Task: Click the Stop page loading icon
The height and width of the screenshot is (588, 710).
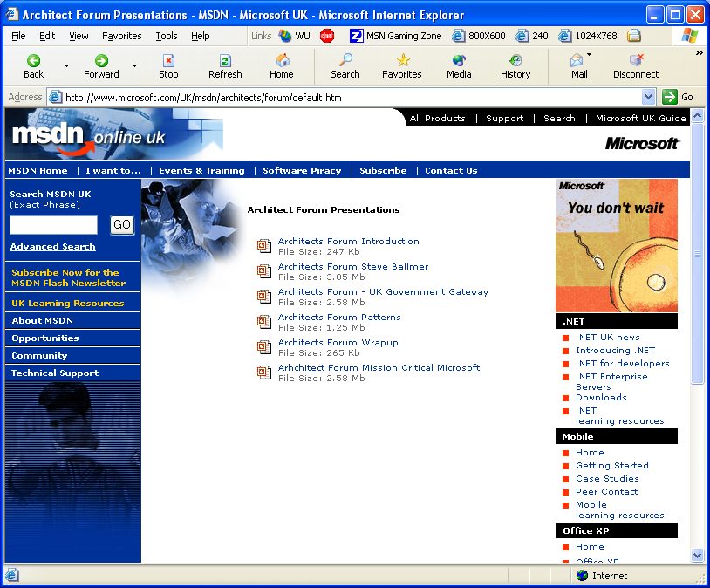Action: [168, 60]
